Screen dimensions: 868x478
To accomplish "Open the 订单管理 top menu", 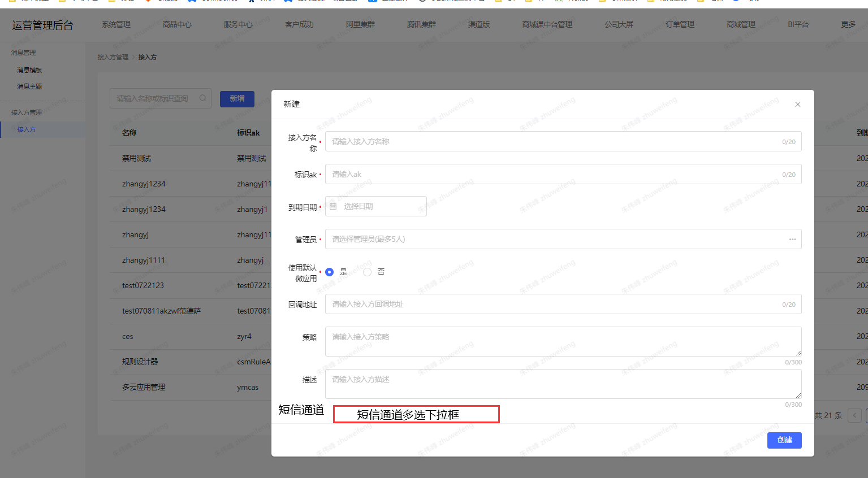I will tap(680, 24).
